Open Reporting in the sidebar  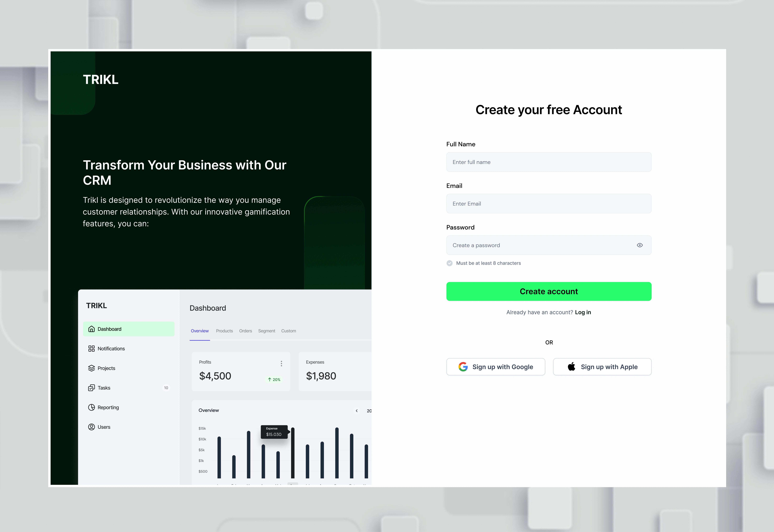[x=129, y=407]
